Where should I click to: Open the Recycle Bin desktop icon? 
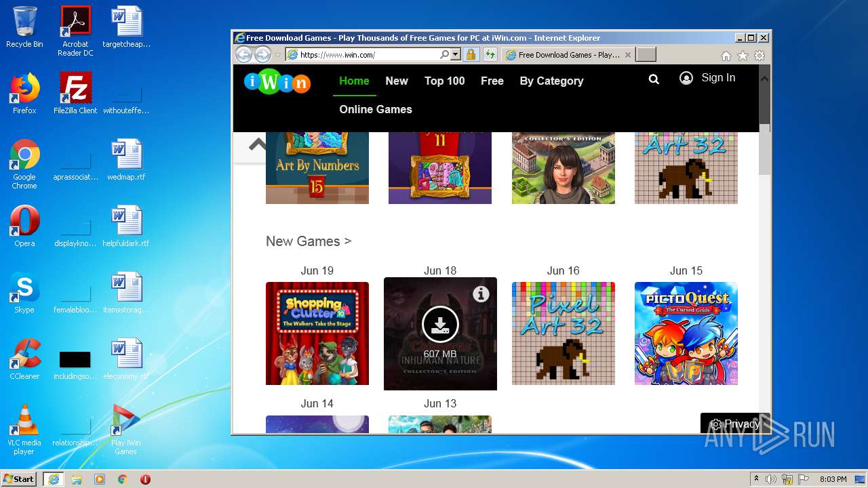[x=24, y=27]
